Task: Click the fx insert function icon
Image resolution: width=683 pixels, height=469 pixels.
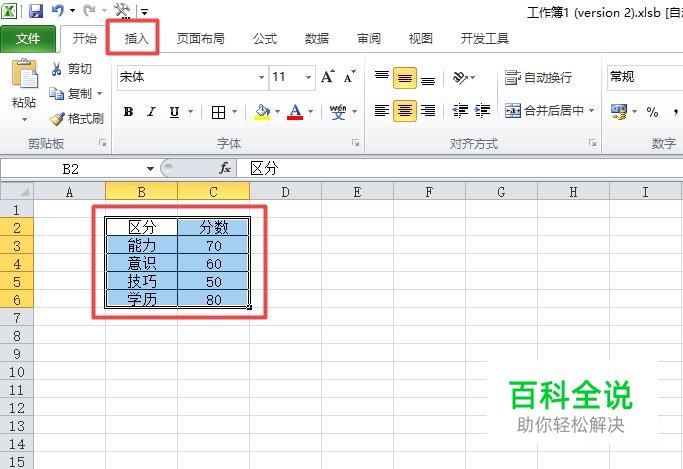Action: tap(225, 168)
